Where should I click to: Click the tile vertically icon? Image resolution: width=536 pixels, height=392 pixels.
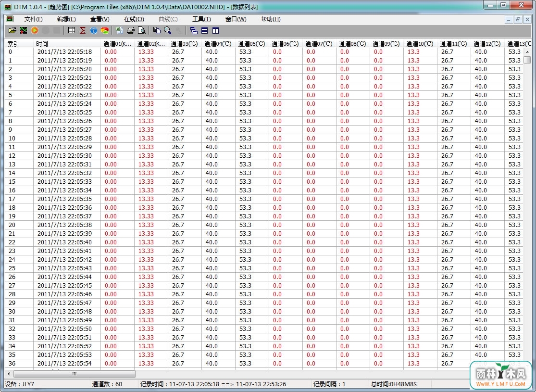[x=215, y=30]
